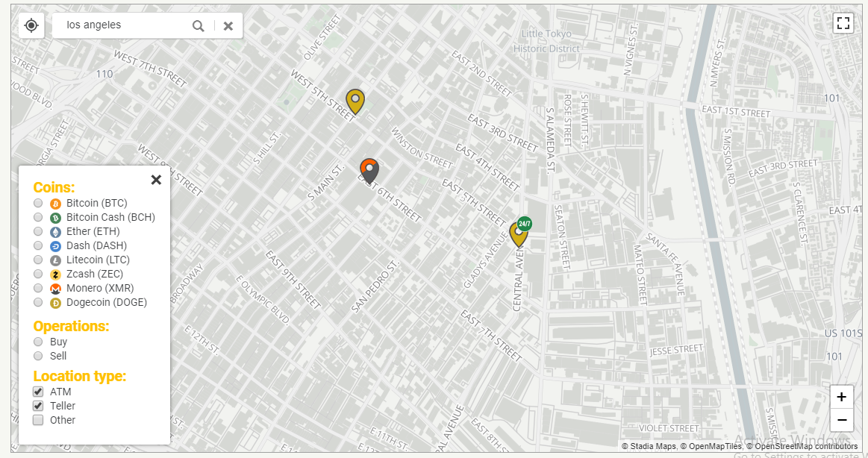
Task: Select the Monero (XMR) radio button
Action: (38, 288)
